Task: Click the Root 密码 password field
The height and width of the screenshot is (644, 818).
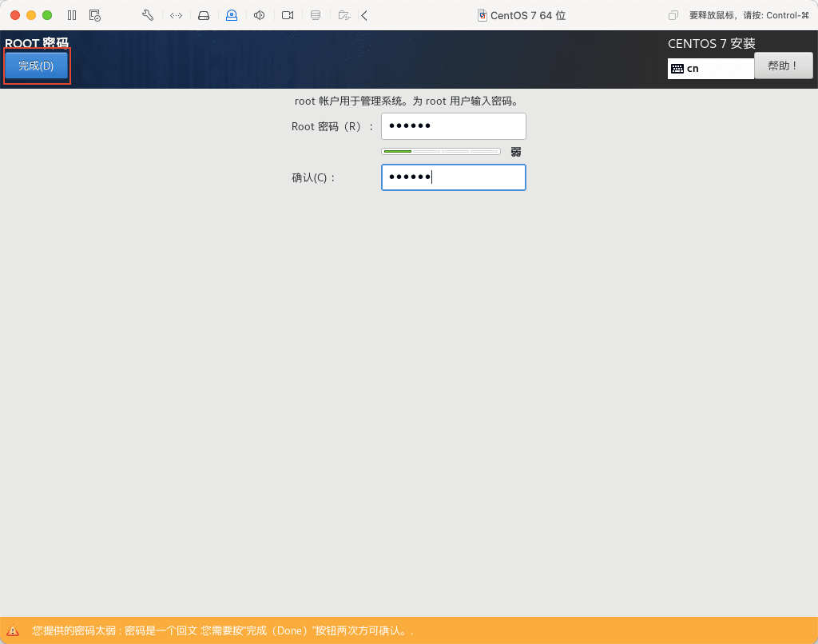Action: [x=453, y=126]
